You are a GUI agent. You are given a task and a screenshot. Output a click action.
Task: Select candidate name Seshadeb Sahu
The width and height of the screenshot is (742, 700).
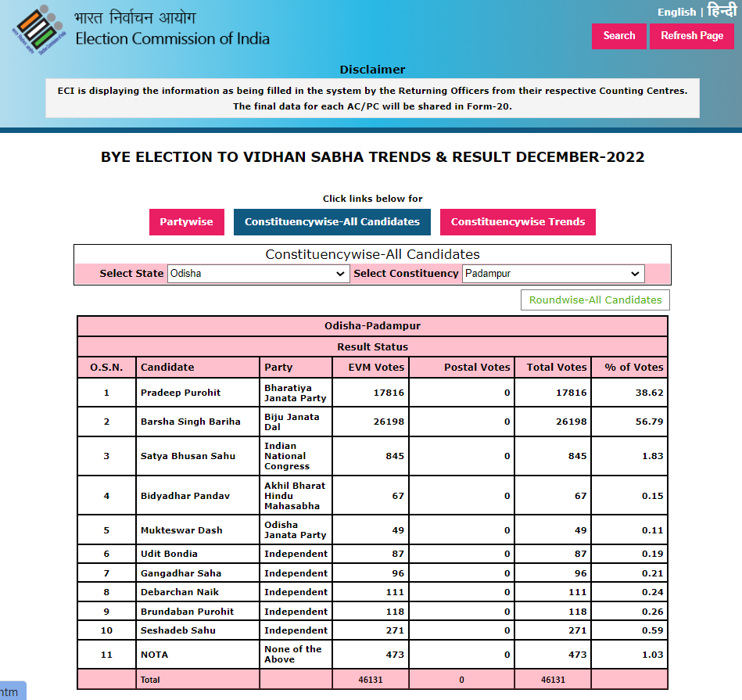(x=178, y=630)
